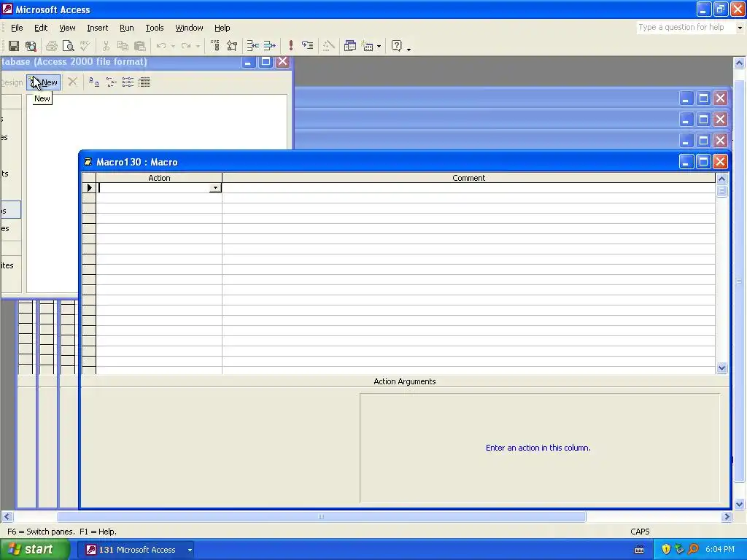The image size is (747, 560).
Task: Click the Delete X icon in the database window
Action: point(72,82)
